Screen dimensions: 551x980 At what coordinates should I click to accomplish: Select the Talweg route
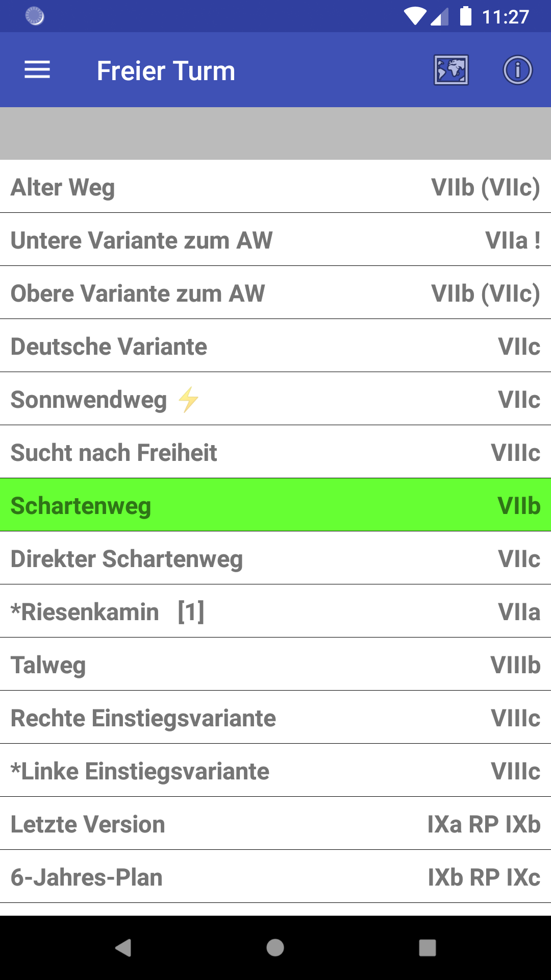click(x=275, y=665)
